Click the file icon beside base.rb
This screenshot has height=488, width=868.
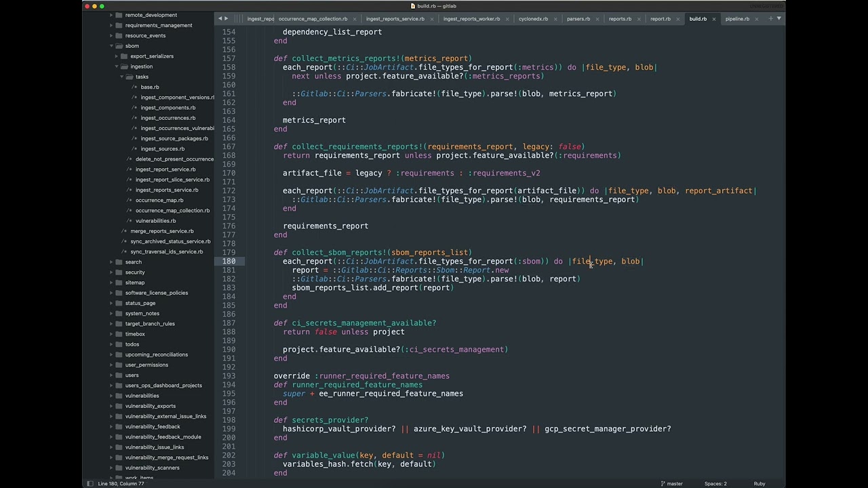coord(134,87)
